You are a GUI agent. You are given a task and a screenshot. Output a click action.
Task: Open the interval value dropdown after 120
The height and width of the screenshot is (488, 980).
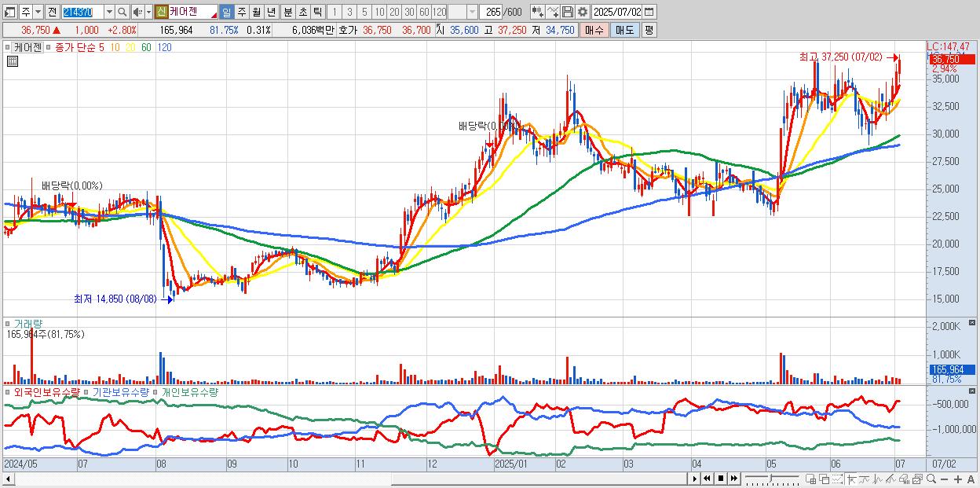[x=472, y=12]
